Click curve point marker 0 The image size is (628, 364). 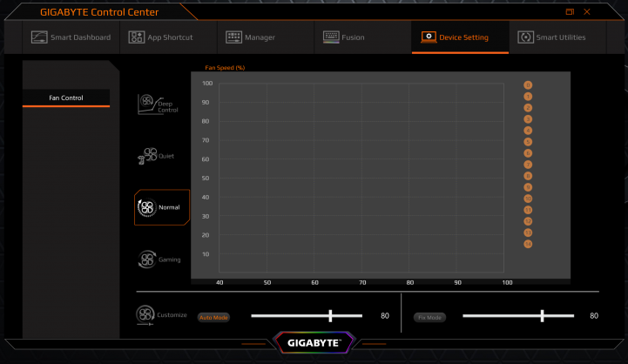528,84
